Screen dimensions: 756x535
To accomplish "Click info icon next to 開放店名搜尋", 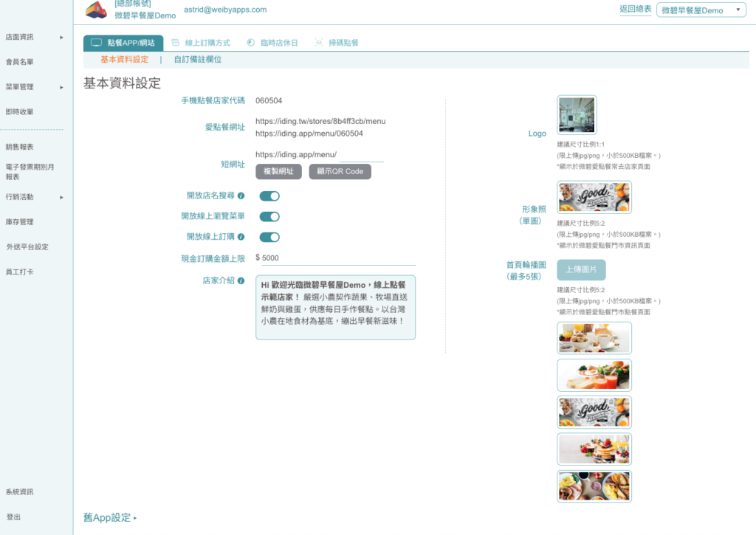I will click(241, 196).
